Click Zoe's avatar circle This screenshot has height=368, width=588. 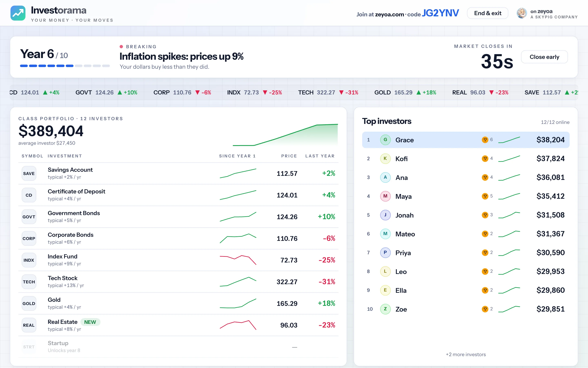[385, 309]
